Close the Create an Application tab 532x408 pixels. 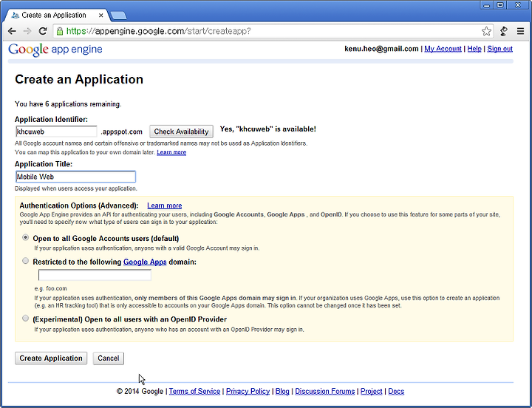click(100, 16)
